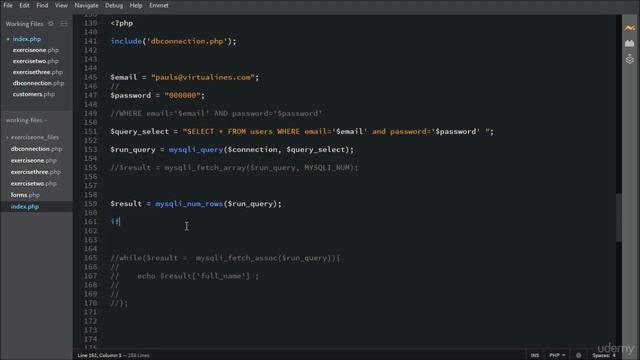Open the Help menu

136,5
